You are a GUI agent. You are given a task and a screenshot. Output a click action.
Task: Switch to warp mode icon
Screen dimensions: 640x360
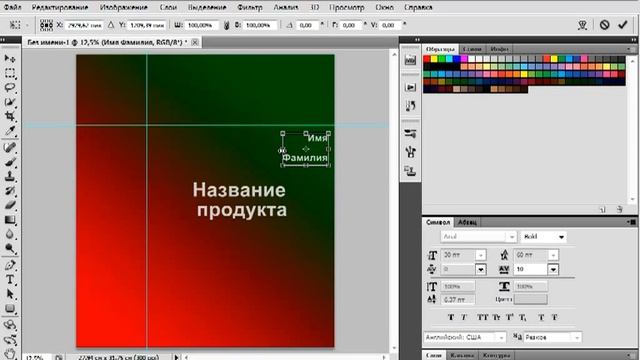point(582,25)
